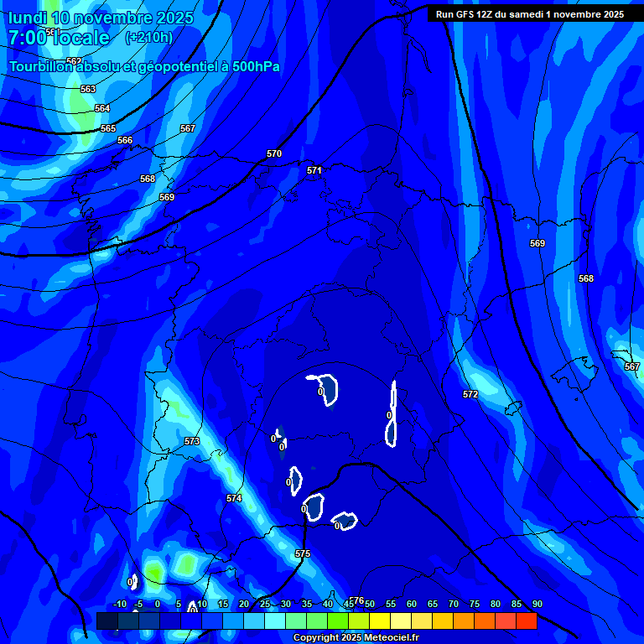
Task: Click the 'Tourbillon absolu et géopotentiel à 500hPa' subtitle
Action: pyautogui.click(x=144, y=67)
